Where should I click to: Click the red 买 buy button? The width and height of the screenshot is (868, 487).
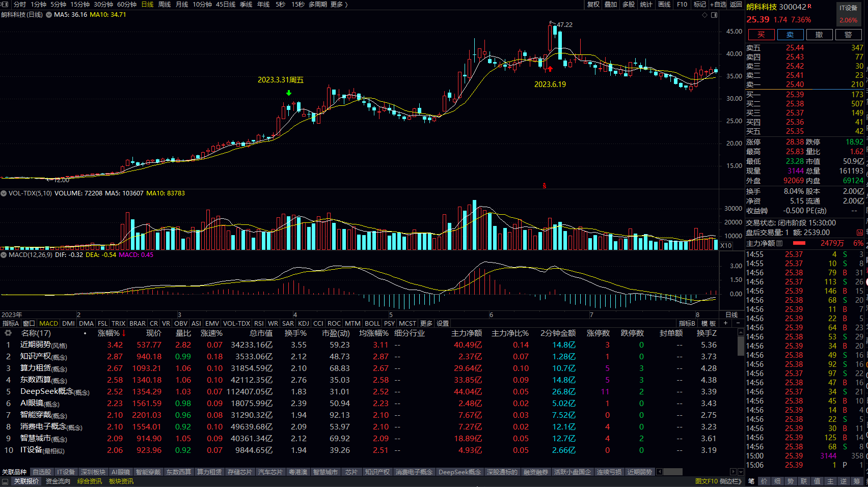point(761,35)
